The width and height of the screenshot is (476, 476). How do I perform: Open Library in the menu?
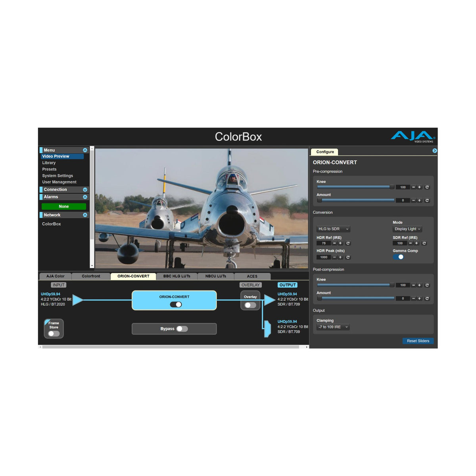tap(49, 163)
